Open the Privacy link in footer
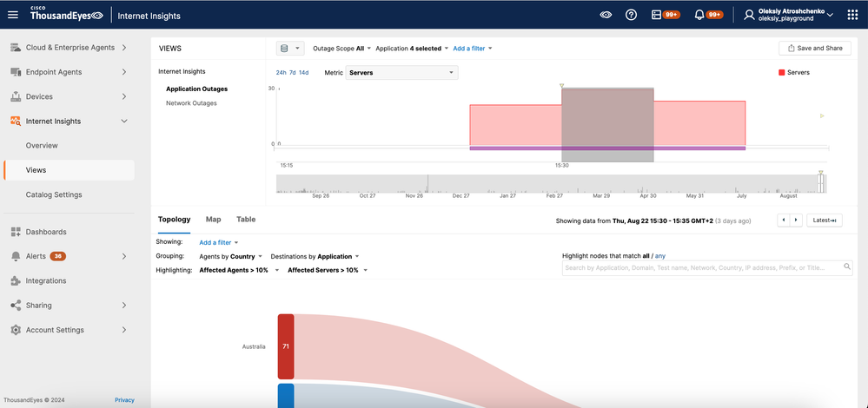The image size is (868, 408). click(x=124, y=400)
